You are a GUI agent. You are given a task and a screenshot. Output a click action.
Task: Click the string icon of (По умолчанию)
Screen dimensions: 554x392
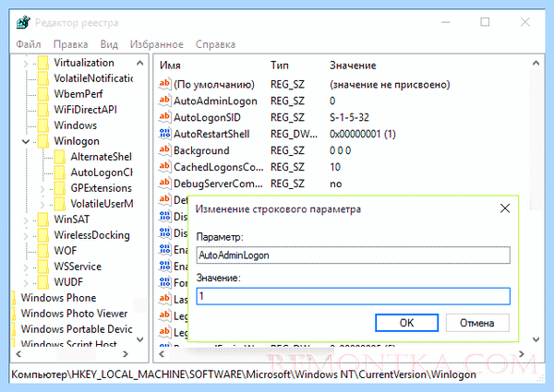point(164,84)
